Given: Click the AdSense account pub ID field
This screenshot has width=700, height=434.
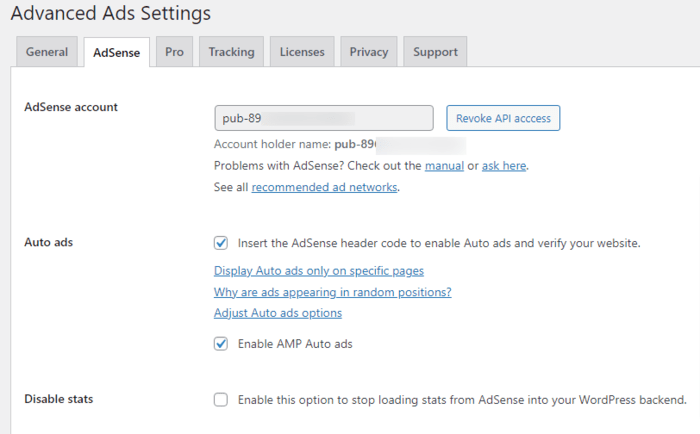Looking at the screenshot, I should click(x=324, y=118).
